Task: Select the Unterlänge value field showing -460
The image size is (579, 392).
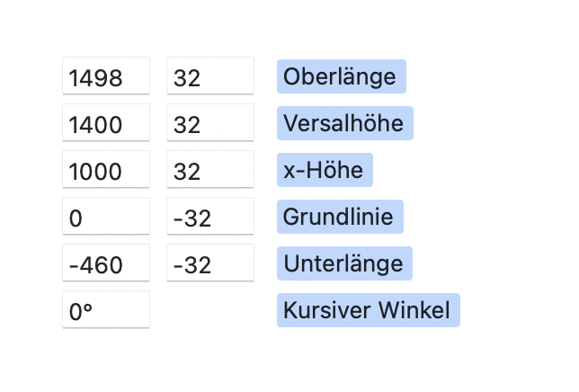Action: click(x=105, y=263)
